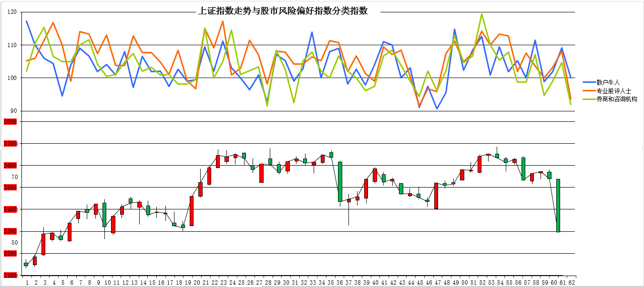Click the tall green candlestick falling to 3300
The width and height of the screenshot is (644, 287).
[x=558, y=206]
